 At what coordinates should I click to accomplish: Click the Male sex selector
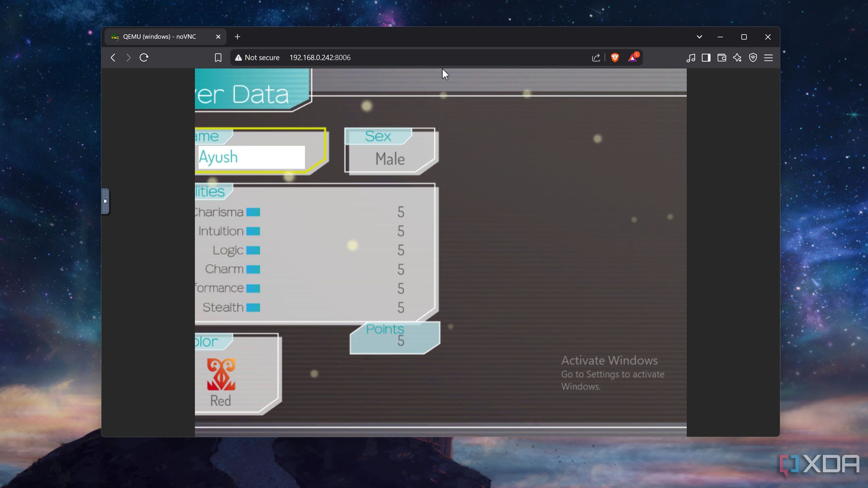(x=390, y=159)
